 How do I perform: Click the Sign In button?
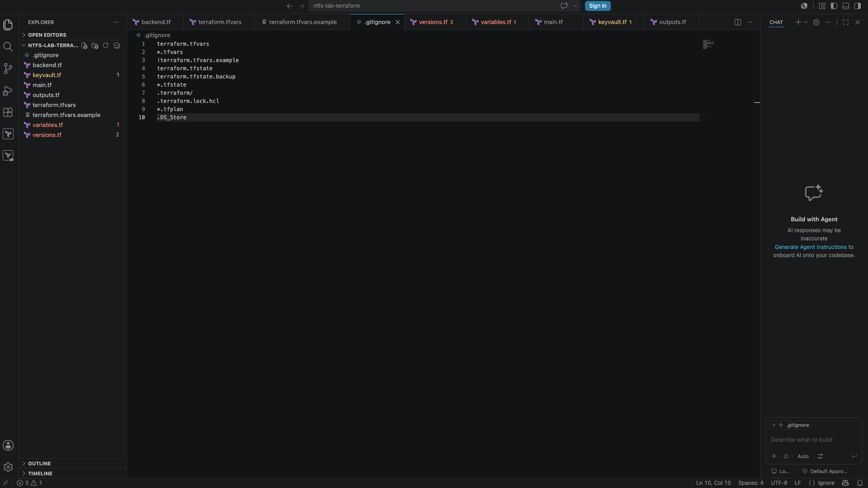point(597,6)
